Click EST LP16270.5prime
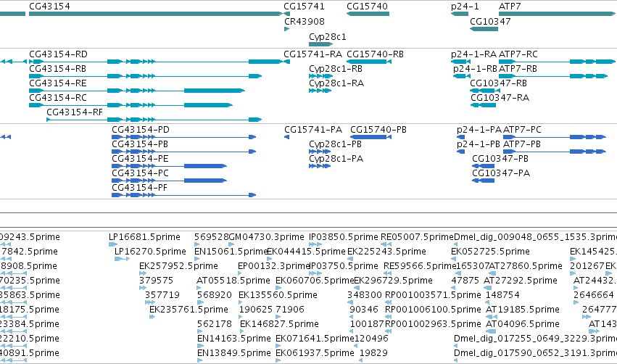 pos(150,252)
